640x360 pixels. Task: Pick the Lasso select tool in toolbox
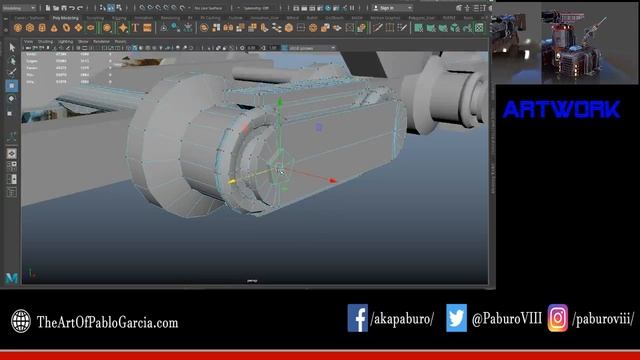[12, 61]
